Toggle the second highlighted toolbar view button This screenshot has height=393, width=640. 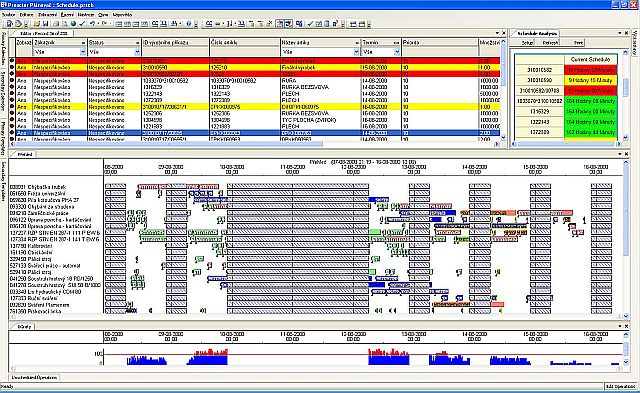pyautogui.click(x=289, y=24)
